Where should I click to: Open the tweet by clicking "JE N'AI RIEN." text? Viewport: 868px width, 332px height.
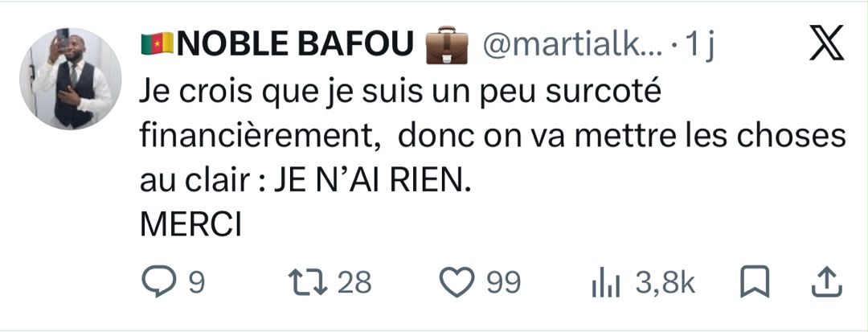click(372, 182)
